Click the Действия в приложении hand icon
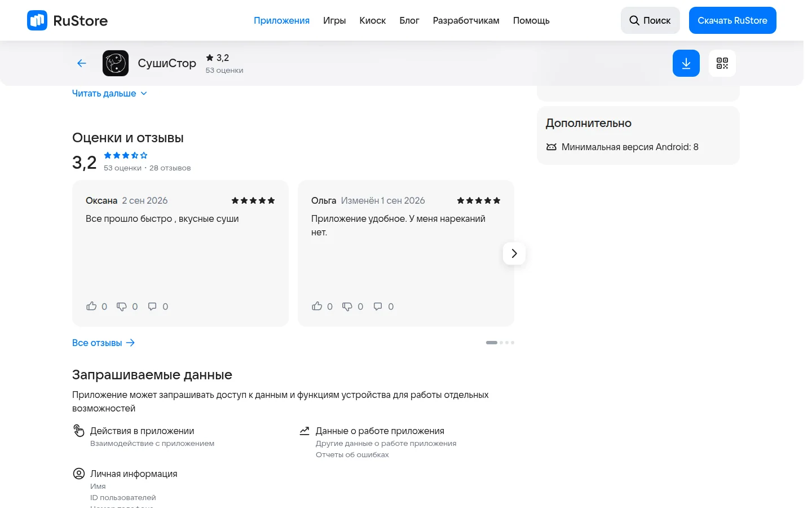 tap(79, 431)
